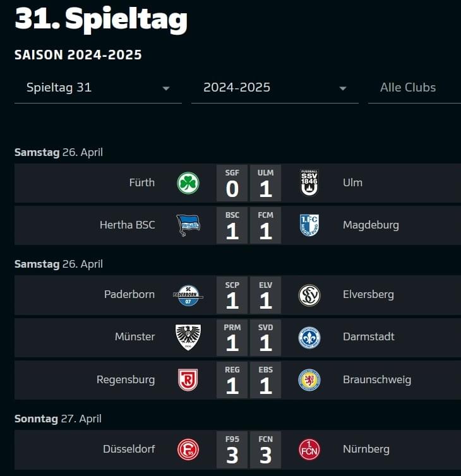Click the Regensburg team name
The width and height of the screenshot is (461, 476).
coord(126,380)
